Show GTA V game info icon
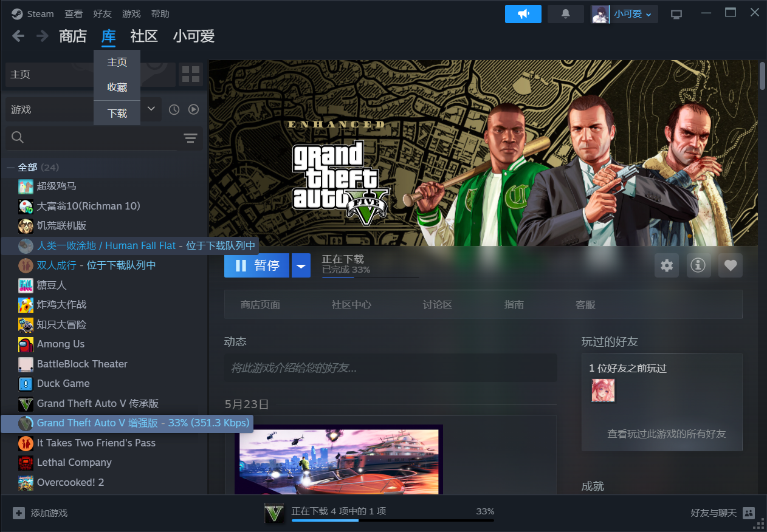The image size is (767, 532). [x=698, y=265]
